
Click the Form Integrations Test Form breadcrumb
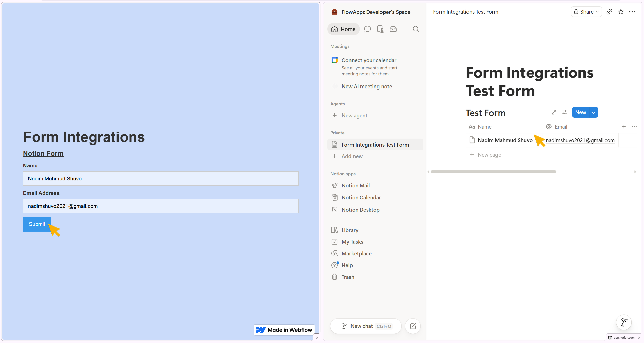point(465,12)
